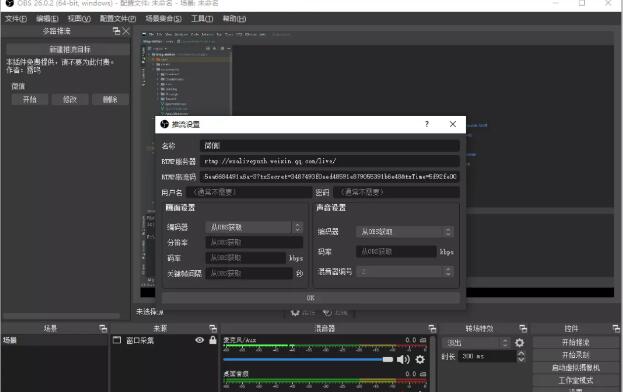Click OK in the 推流设置 dialog
The height and width of the screenshot is (392, 623).
click(310, 298)
